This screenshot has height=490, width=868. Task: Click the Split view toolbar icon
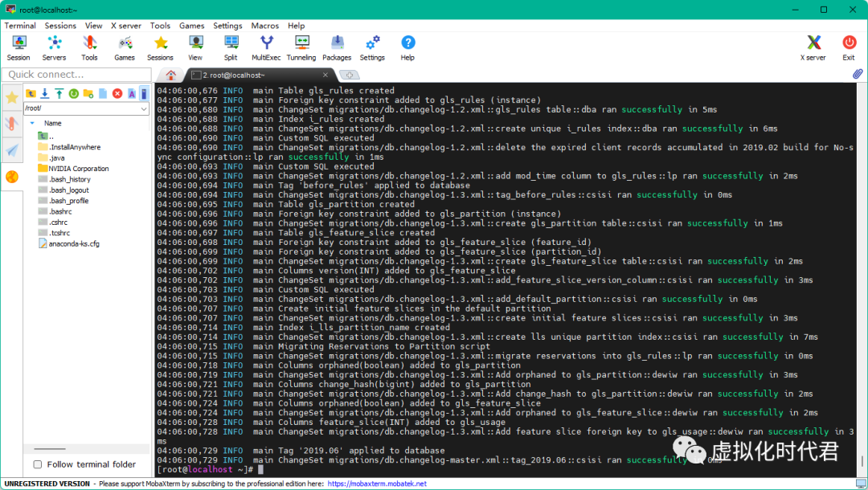[231, 46]
